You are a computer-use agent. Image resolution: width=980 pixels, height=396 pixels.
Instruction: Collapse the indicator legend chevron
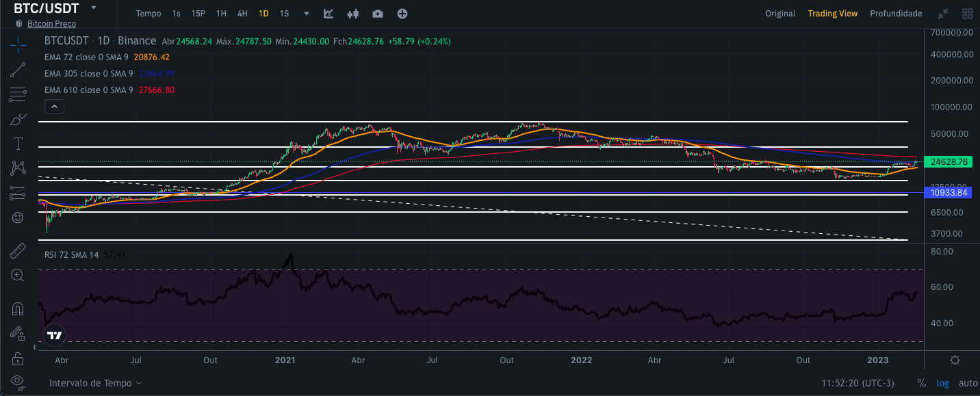click(54, 106)
